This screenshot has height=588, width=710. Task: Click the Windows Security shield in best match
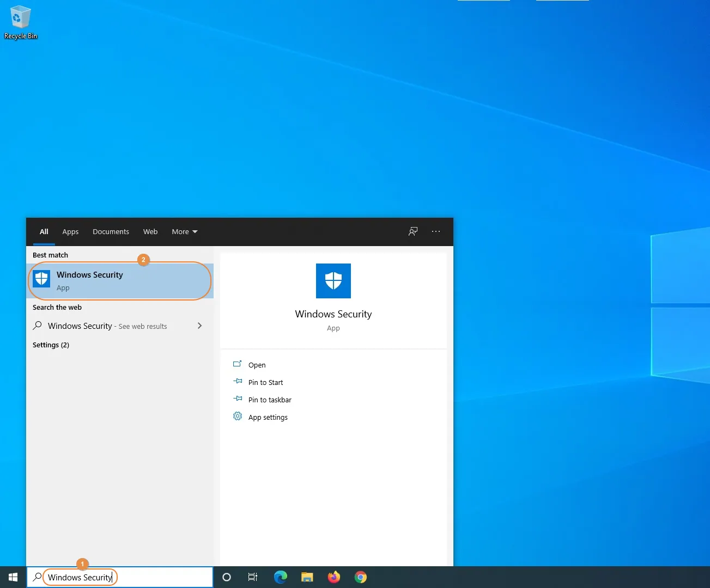[x=41, y=279]
